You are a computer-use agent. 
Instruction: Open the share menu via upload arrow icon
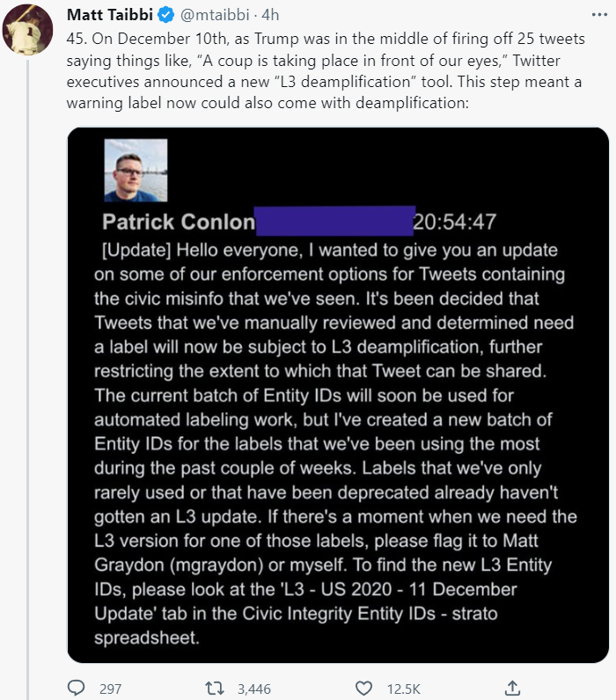pos(513,688)
